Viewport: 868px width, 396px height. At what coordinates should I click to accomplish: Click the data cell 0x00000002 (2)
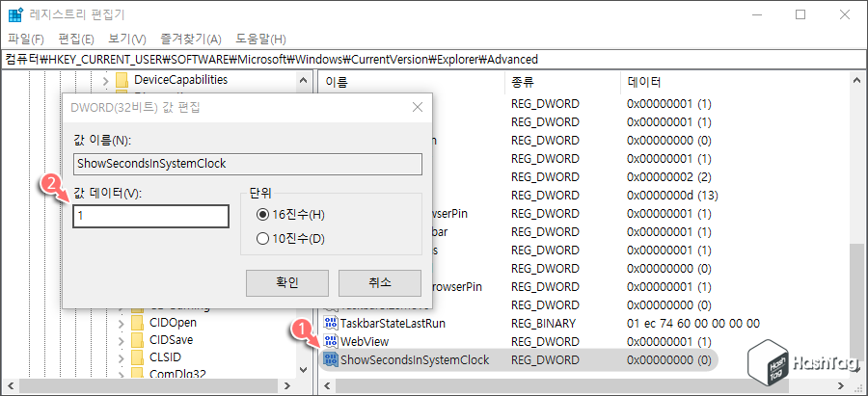[x=668, y=177]
